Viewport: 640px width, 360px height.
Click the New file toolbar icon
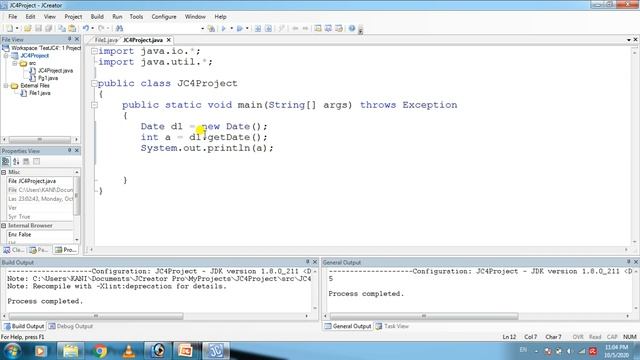pos(9,28)
